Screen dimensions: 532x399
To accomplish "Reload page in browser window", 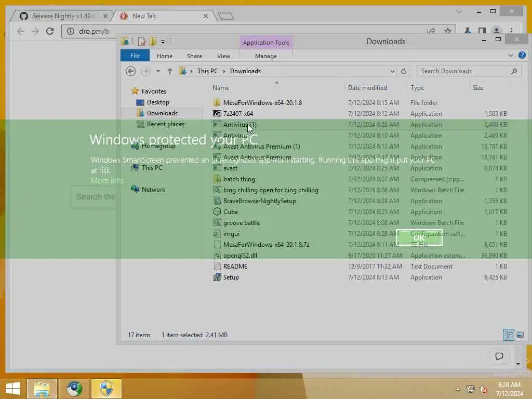I will click(x=50, y=31).
